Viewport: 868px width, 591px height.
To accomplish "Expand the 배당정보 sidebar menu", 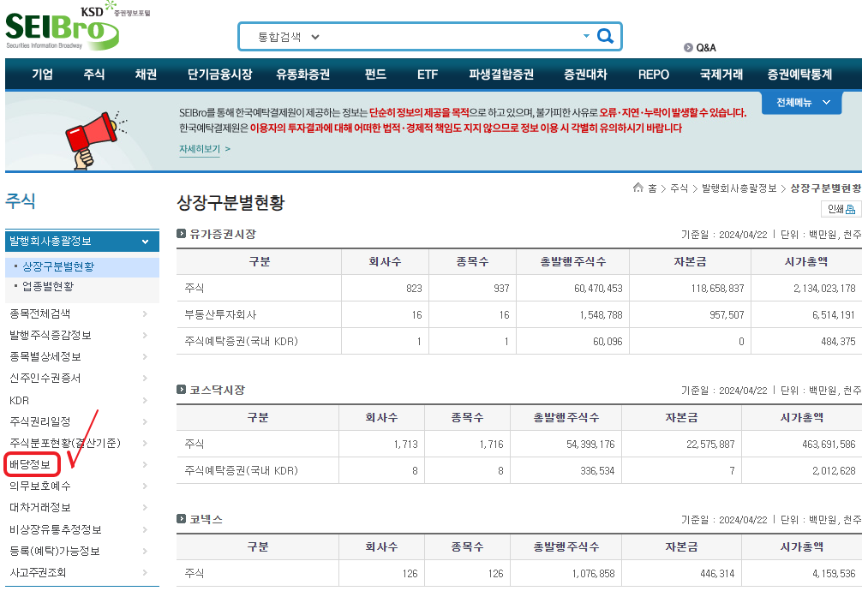I will point(145,465).
